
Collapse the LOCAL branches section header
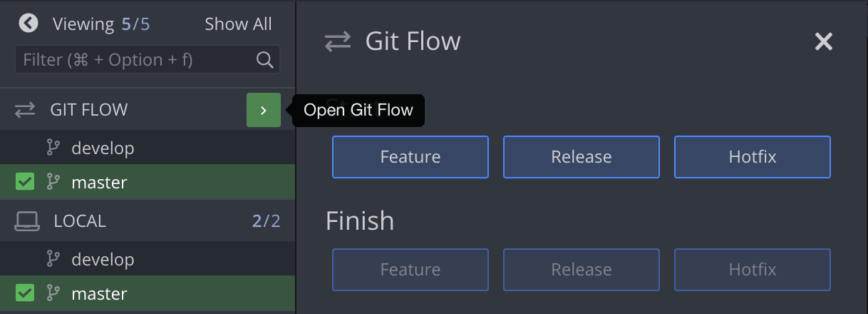point(80,221)
